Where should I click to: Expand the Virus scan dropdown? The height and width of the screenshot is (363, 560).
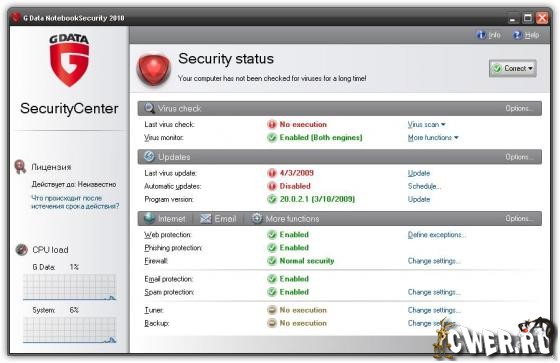426,124
